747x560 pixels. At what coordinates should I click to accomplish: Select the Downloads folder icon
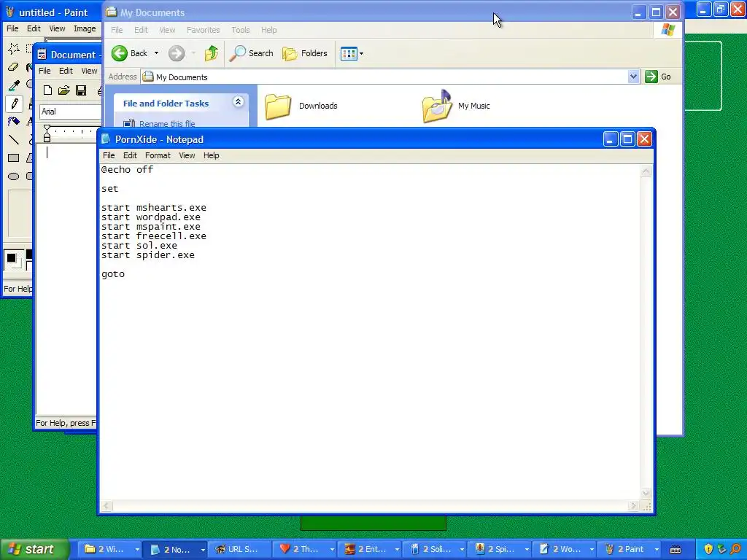278,106
